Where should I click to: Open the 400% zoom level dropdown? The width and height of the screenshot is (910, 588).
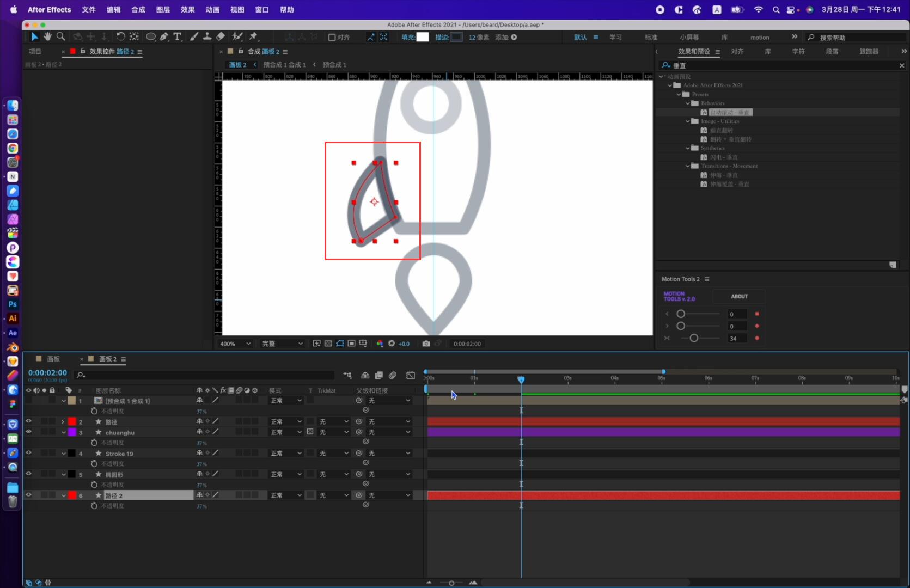click(x=234, y=344)
